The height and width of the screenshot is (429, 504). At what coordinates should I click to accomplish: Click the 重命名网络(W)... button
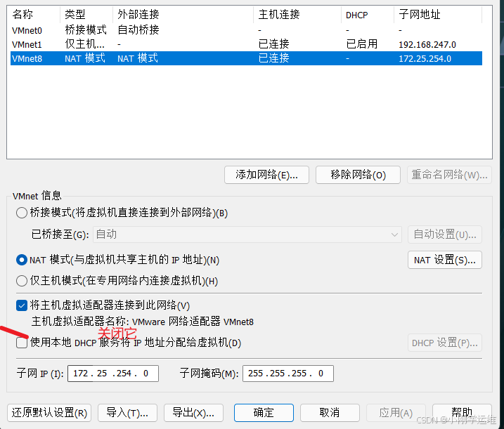click(449, 175)
